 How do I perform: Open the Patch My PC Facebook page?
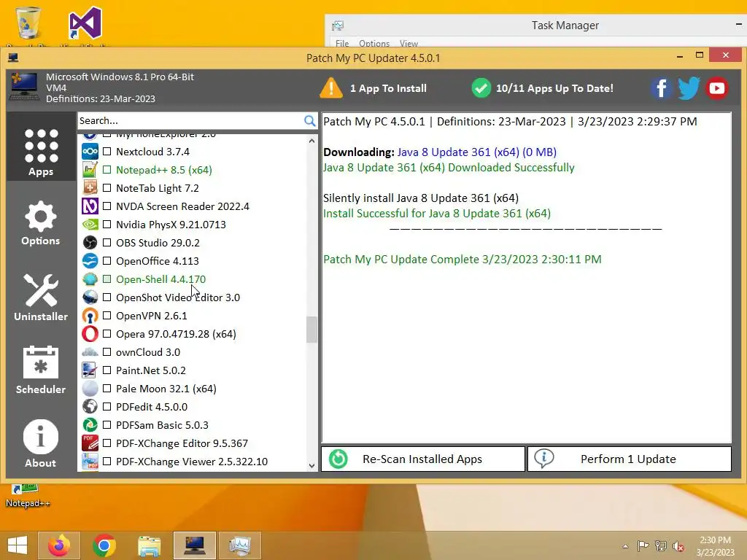point(662,88)
